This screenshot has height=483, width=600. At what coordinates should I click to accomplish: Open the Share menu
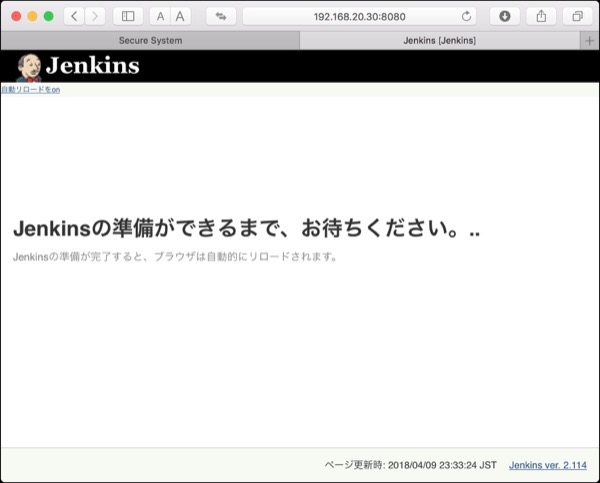pos(541,16)
